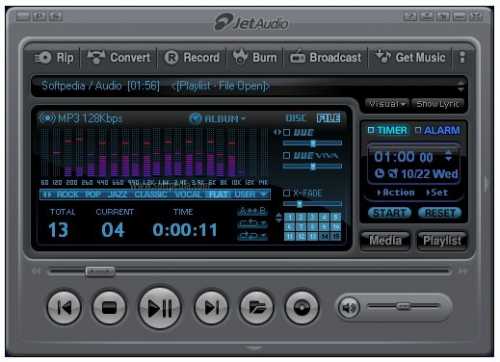Click the three-dot more toolbar button

click(x=462, y=57)
